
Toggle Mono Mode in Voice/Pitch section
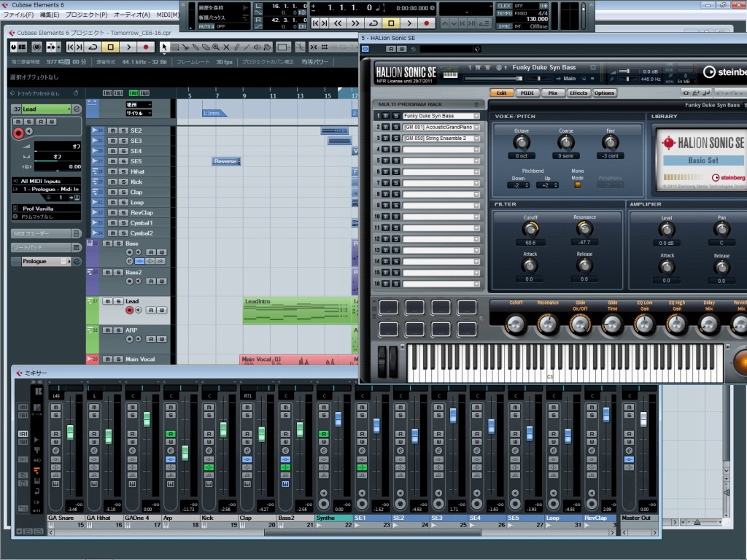(578, 184)
